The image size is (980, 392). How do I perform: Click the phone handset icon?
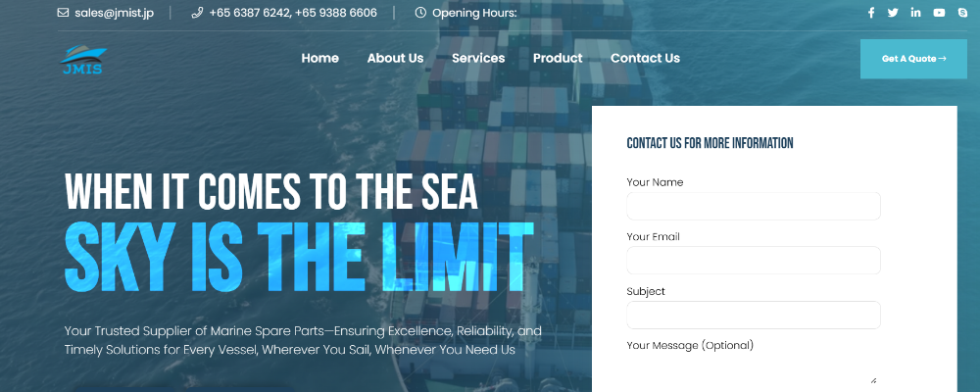click(x=197, y=13)
